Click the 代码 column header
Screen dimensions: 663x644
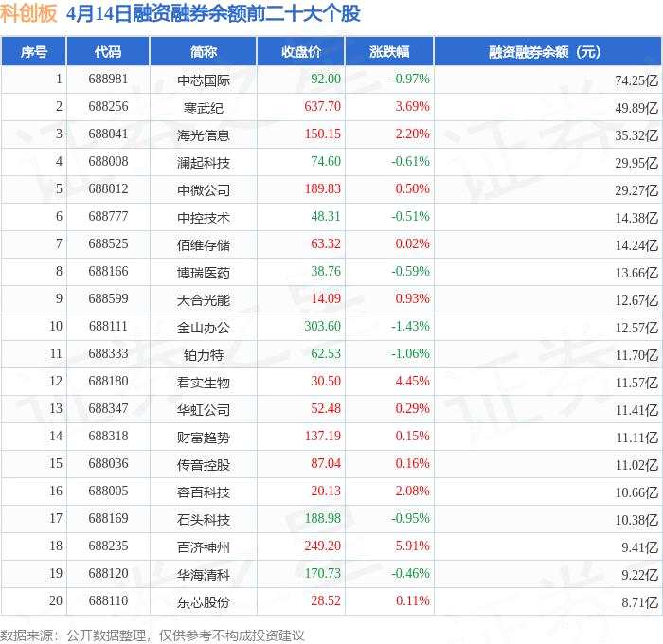pos(108,51)
